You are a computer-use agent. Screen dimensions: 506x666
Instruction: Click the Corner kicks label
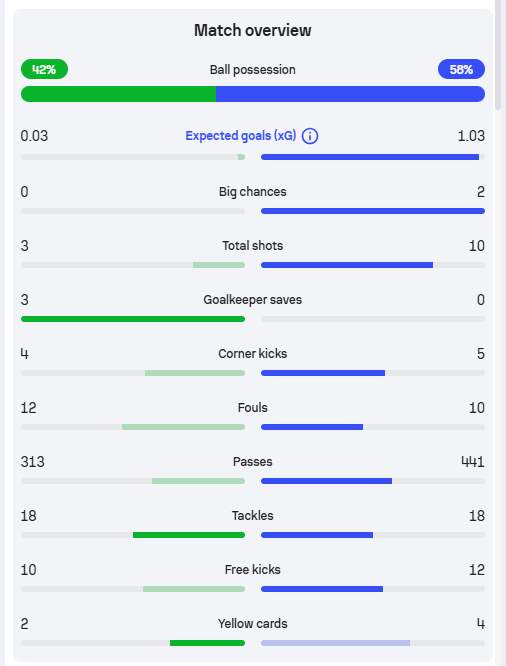(x=253, y=353)
